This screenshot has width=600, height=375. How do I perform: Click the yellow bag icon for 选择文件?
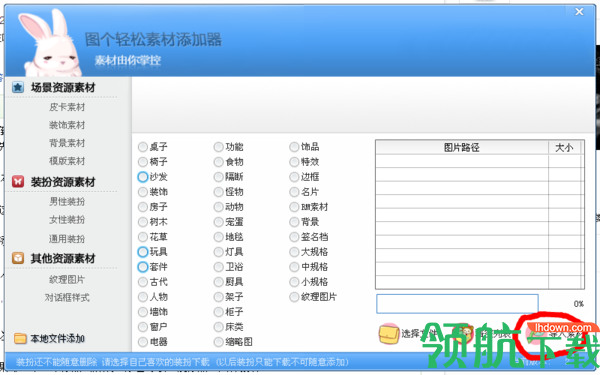(x=388, y=334)
